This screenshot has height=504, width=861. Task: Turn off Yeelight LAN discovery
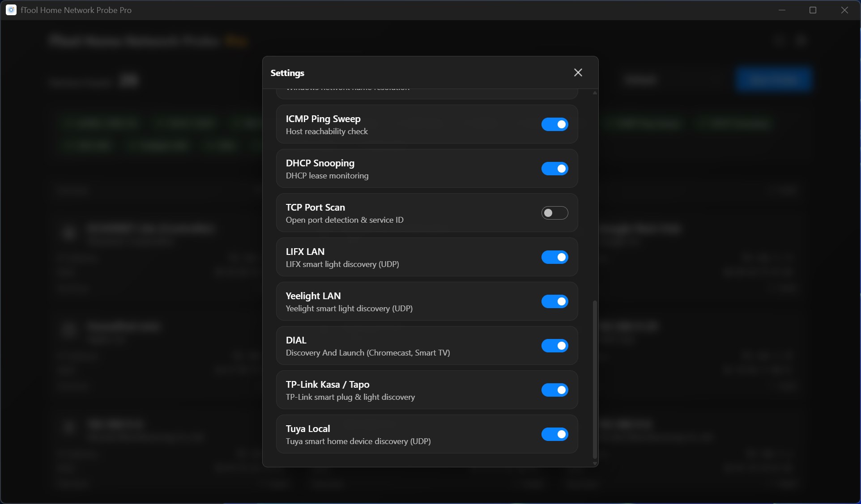point(554,301)
